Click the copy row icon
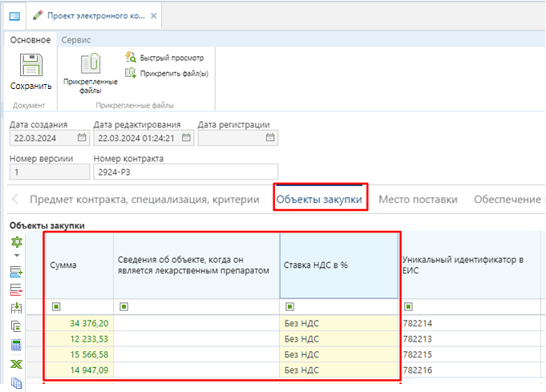Viewport: 546px width, 392px height. coord(16,325)
